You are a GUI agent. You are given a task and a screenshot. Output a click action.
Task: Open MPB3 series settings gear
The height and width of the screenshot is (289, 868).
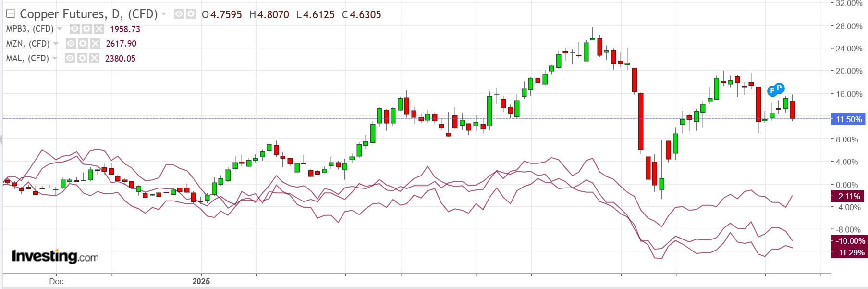(x=86, y=29)
